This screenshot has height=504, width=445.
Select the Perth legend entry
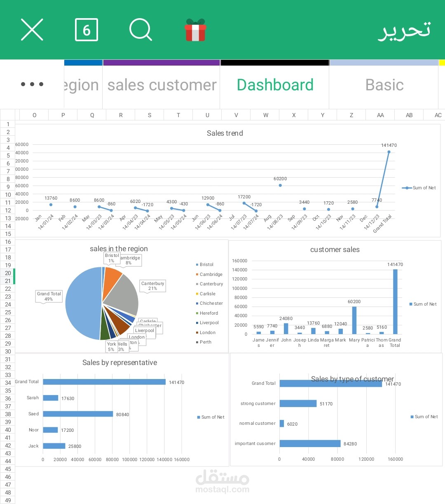[x=204, y=342]
